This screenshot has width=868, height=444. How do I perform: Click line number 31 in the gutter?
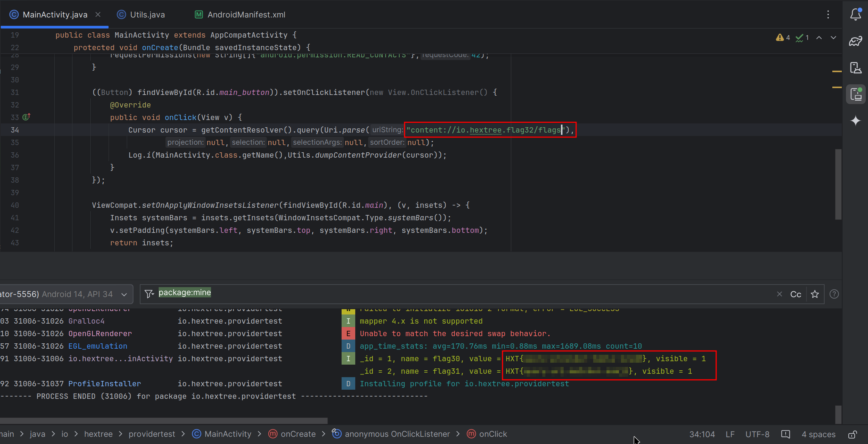coord(15,92)
